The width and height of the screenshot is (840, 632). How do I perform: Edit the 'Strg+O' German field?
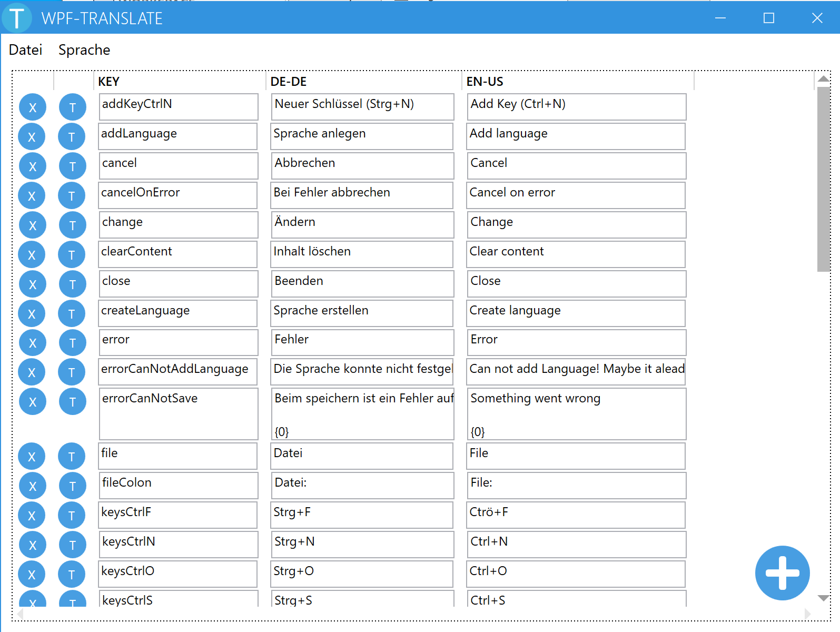click(362, 574)
